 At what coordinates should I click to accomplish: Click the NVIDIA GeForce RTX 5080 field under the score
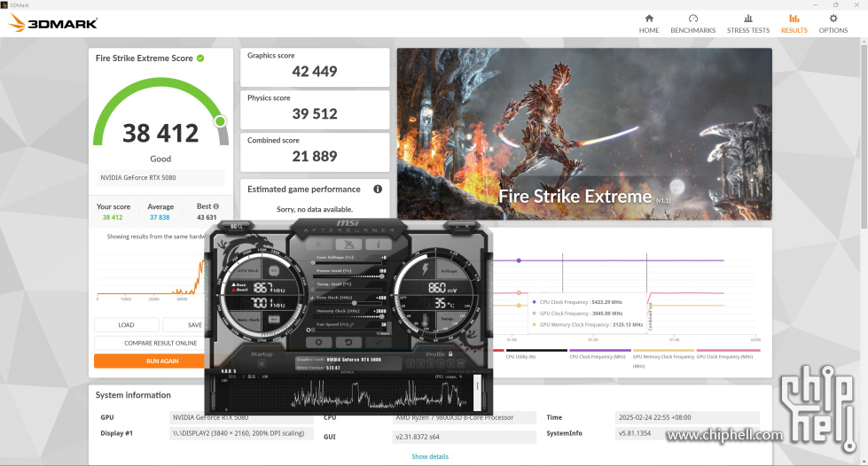click(160, 178)
